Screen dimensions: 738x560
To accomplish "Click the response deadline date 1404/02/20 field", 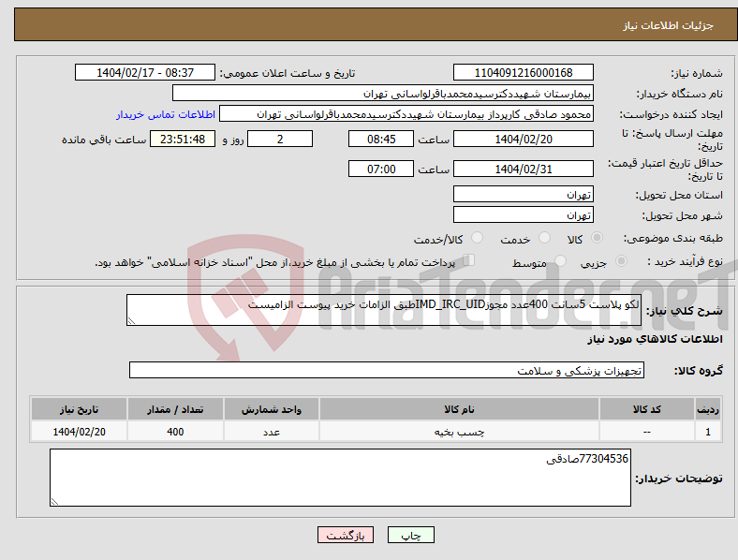I will [523, 140].
